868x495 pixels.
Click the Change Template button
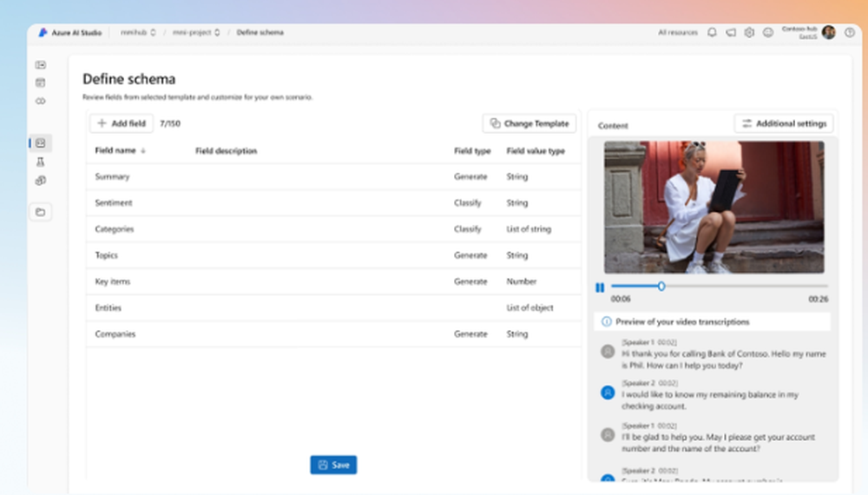529,123
